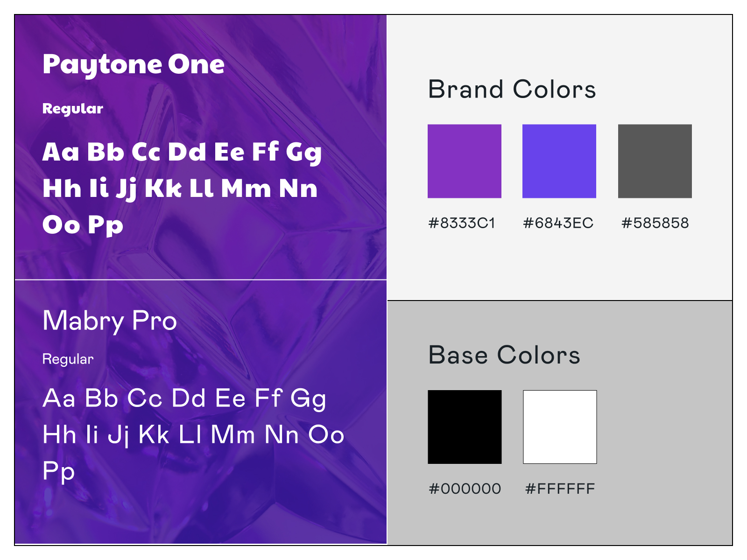Select the Mabry Pro font title
The height and width of the screenshot is (560, 747).
coord(110,321)
